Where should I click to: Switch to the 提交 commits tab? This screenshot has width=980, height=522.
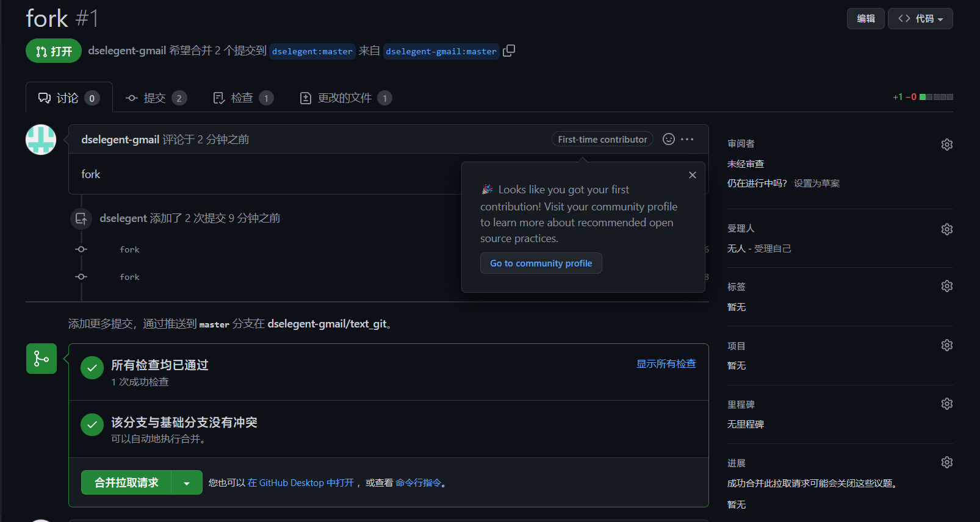[156, 98]
